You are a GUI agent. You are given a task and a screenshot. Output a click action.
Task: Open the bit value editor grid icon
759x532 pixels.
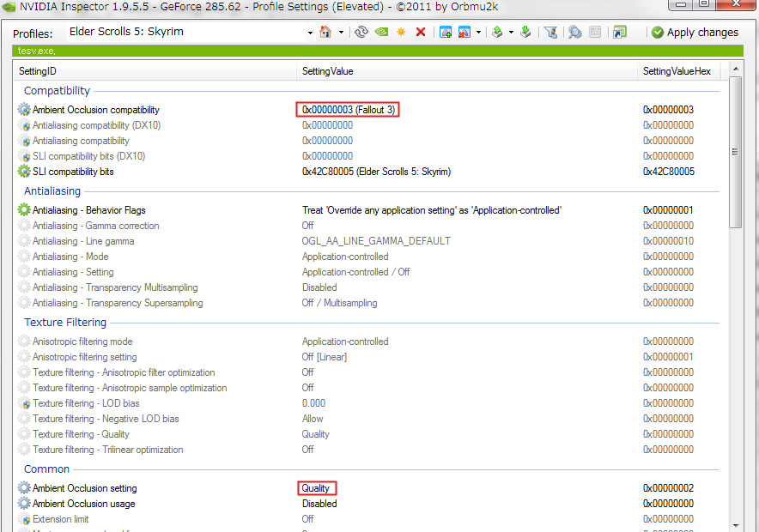click(x=595, y=33)
